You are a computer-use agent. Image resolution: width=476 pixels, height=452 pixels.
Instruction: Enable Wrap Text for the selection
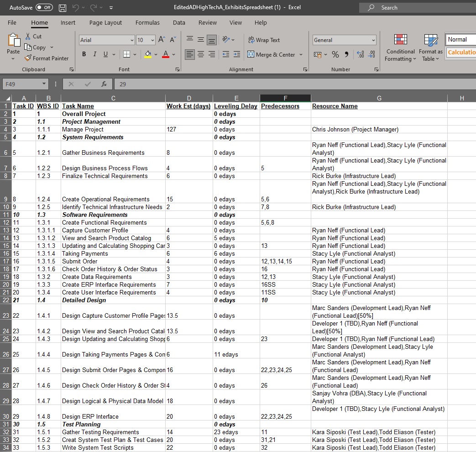coord(263,40)
